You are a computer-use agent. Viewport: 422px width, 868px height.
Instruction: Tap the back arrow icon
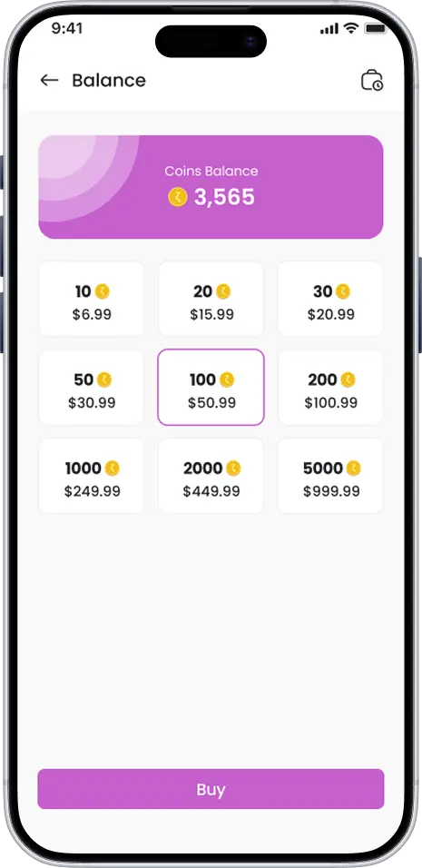pyautogui.click(x=49, y=80)
